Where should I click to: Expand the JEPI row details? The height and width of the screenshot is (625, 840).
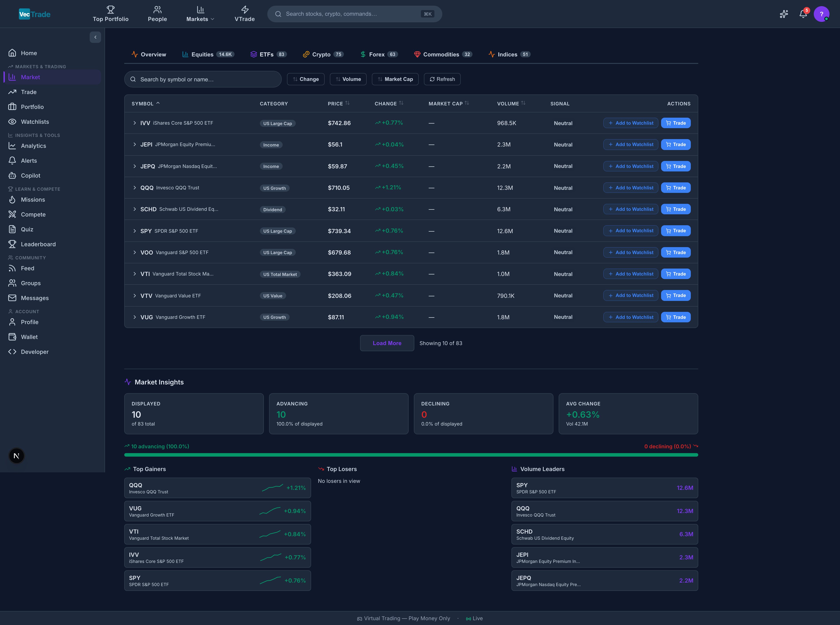(x=134, y=145)
